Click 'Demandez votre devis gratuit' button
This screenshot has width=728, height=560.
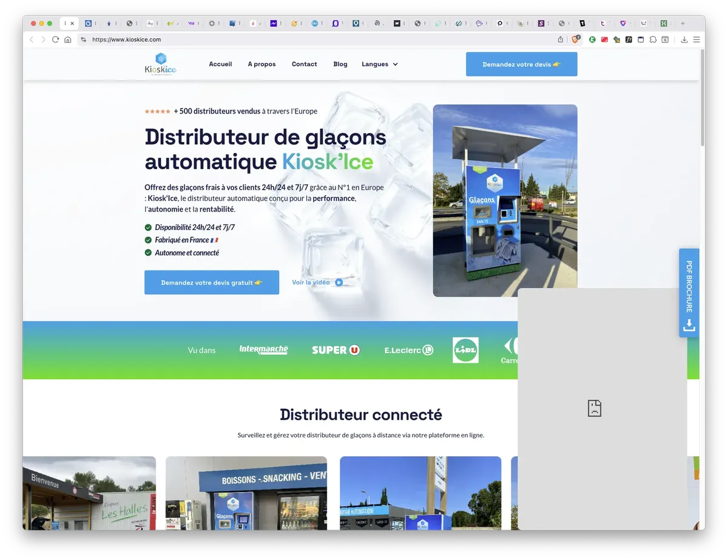(212, 283)
